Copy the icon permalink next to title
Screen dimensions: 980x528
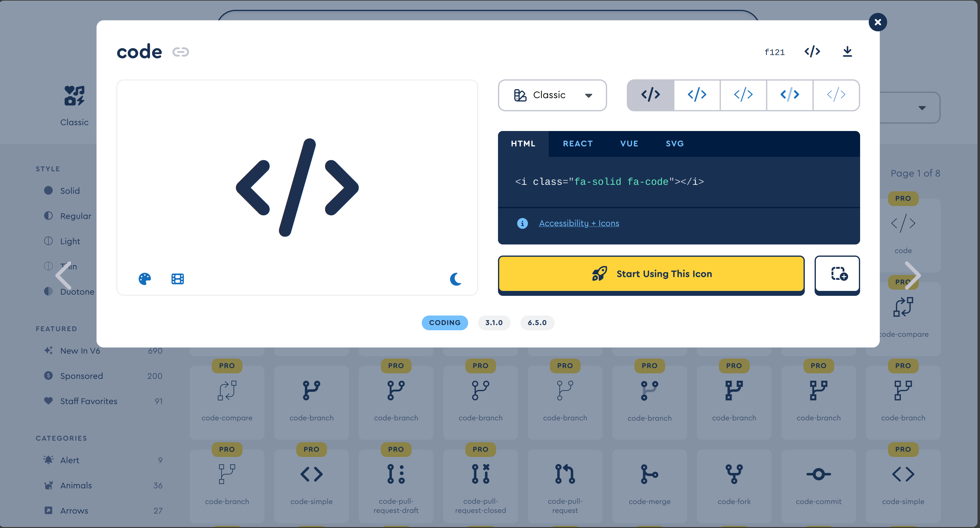click(x=180, y=52)
